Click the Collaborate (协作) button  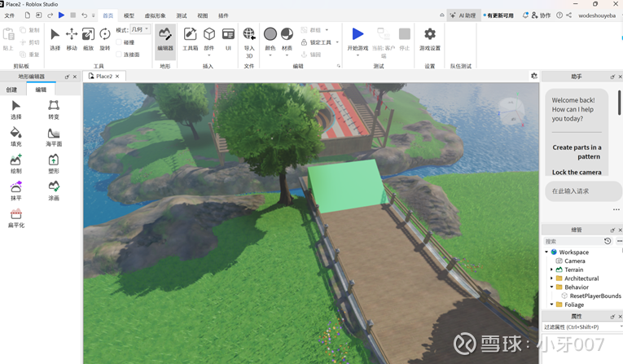point(541,15)
